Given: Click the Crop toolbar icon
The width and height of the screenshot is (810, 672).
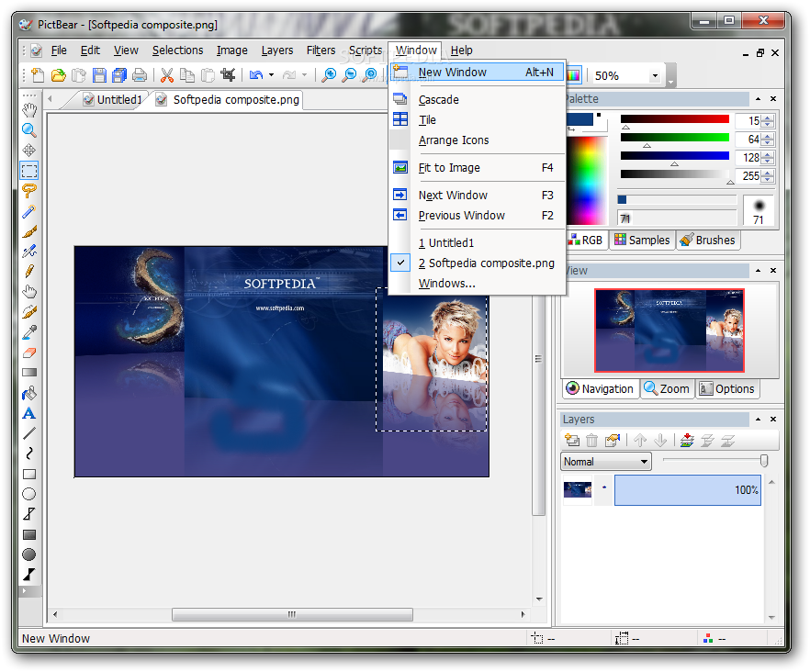Looking at the screenshot, I should click(x=228, y=75).
